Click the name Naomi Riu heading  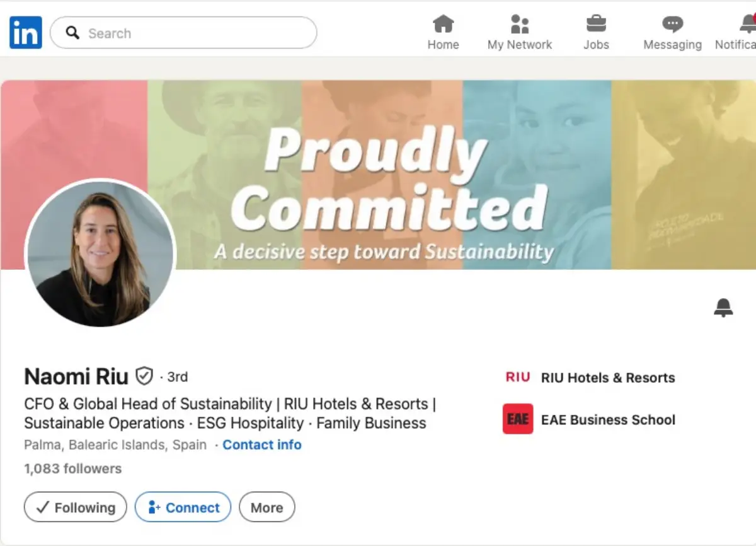(x=76, y=376)
